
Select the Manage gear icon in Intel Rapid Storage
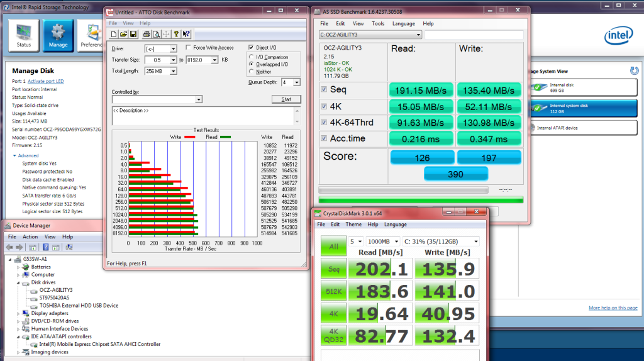[x=58, y=35]
